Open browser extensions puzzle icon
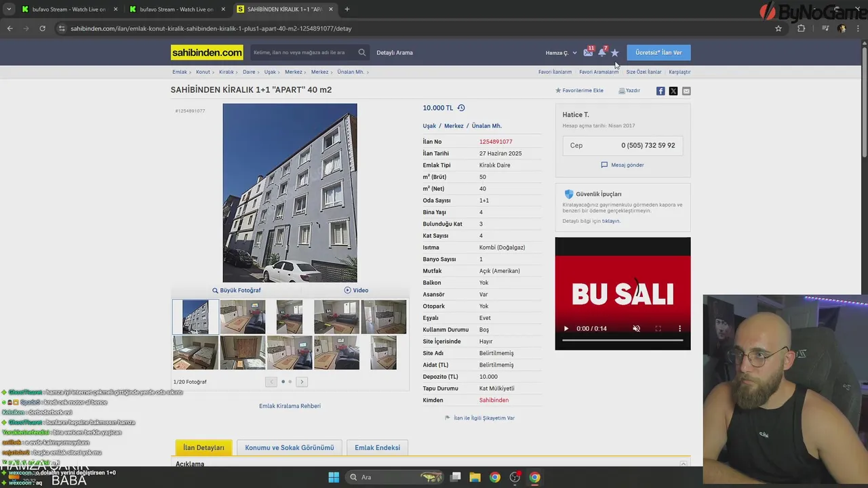Screen dimensions: 868x488 [801, 28]
